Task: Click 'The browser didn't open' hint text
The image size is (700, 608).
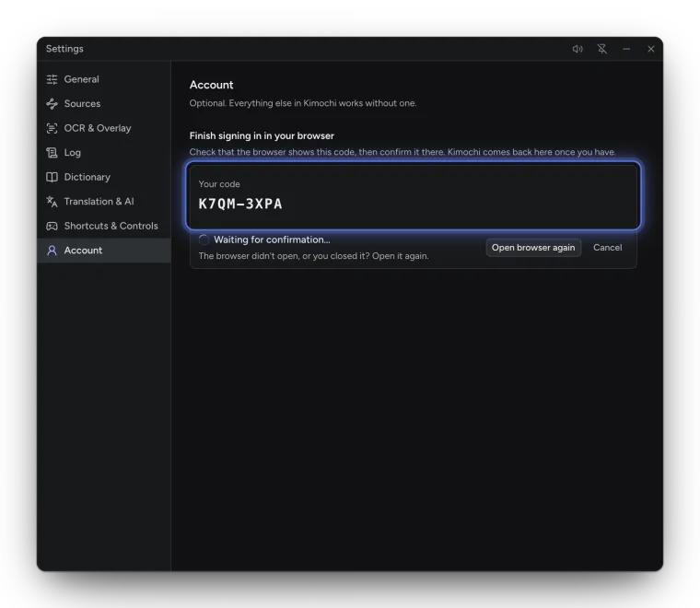Action: click(x=313, y=256)
